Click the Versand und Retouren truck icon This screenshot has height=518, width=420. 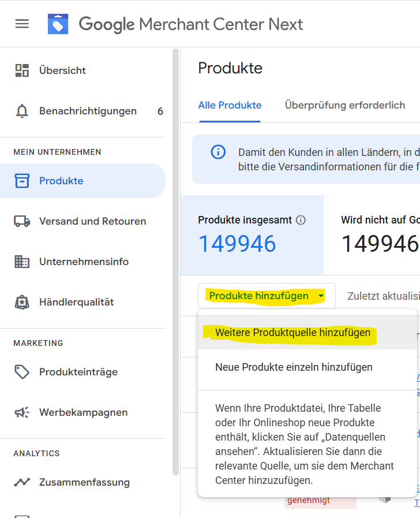click(22, 221)
